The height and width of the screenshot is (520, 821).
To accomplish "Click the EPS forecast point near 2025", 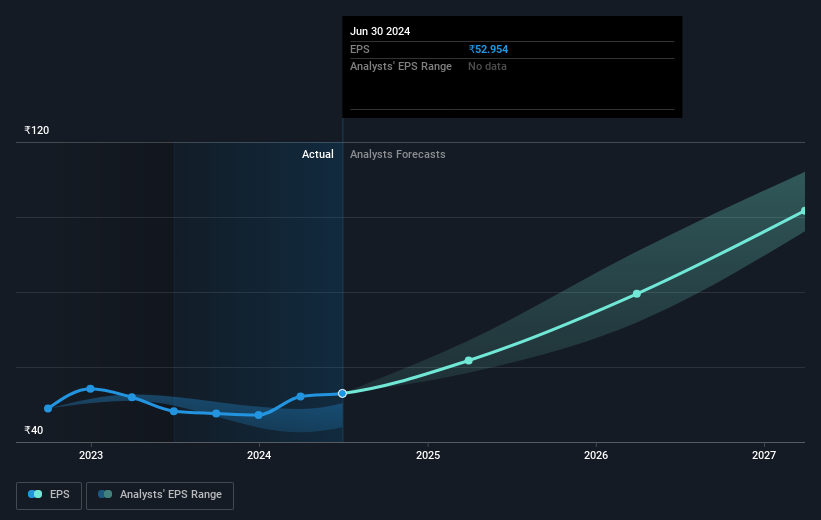I will [469, 360].
